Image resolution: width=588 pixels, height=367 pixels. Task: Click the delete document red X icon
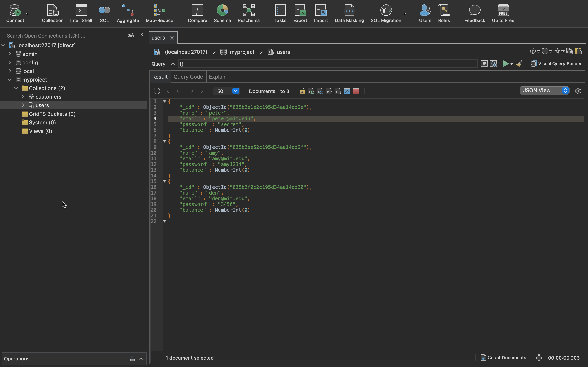356,91
